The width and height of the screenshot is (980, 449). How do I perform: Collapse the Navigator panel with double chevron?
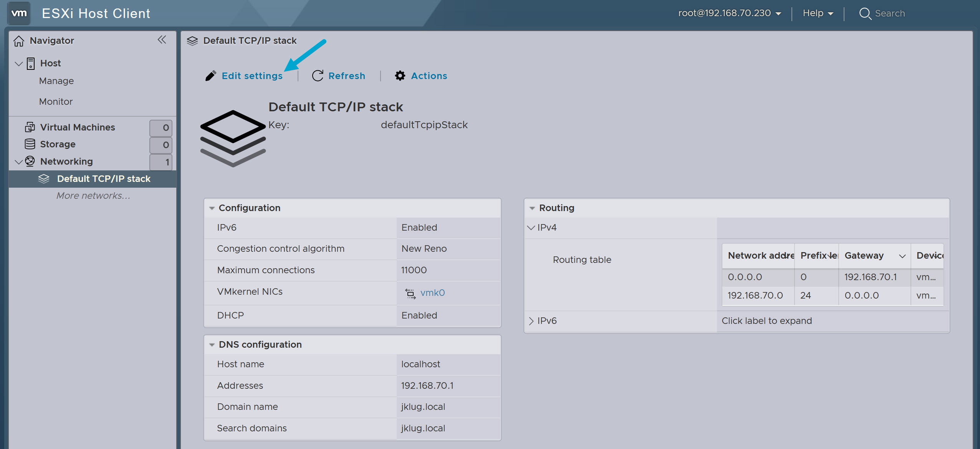pos(162,40)
